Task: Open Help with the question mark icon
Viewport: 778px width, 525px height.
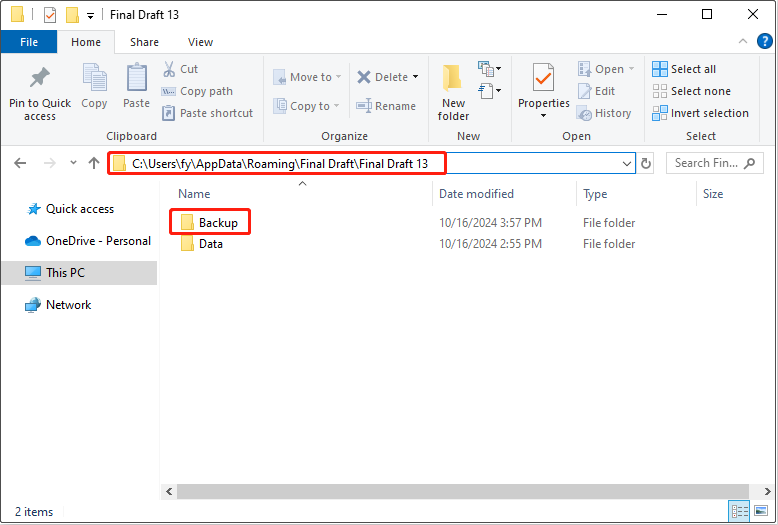Action: click(765, 42)
